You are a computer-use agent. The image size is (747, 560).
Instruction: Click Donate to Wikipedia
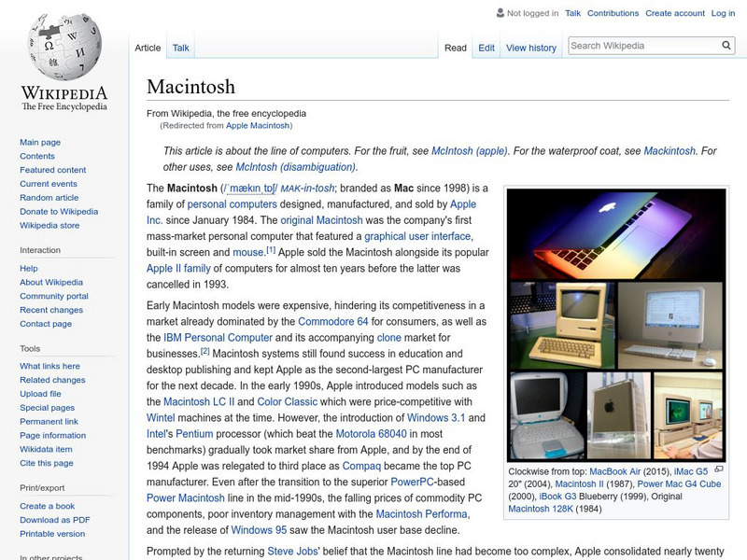[x=59, y=211]
